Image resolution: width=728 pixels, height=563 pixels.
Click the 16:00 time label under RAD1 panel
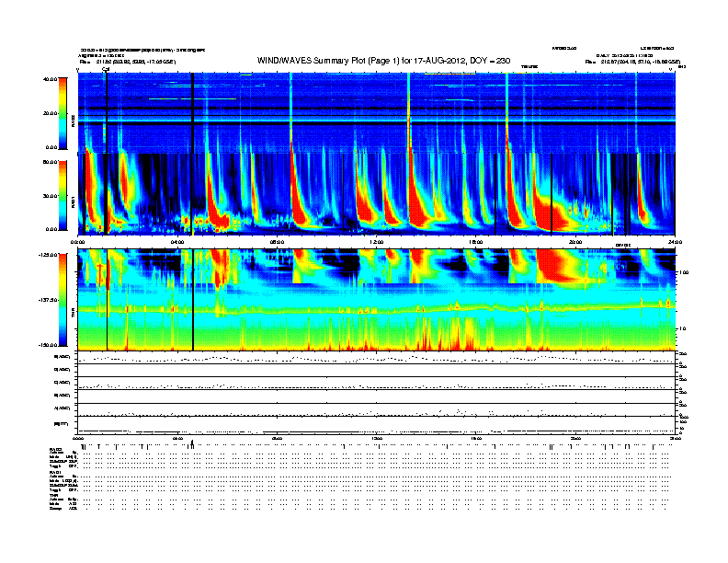(476, 242)
